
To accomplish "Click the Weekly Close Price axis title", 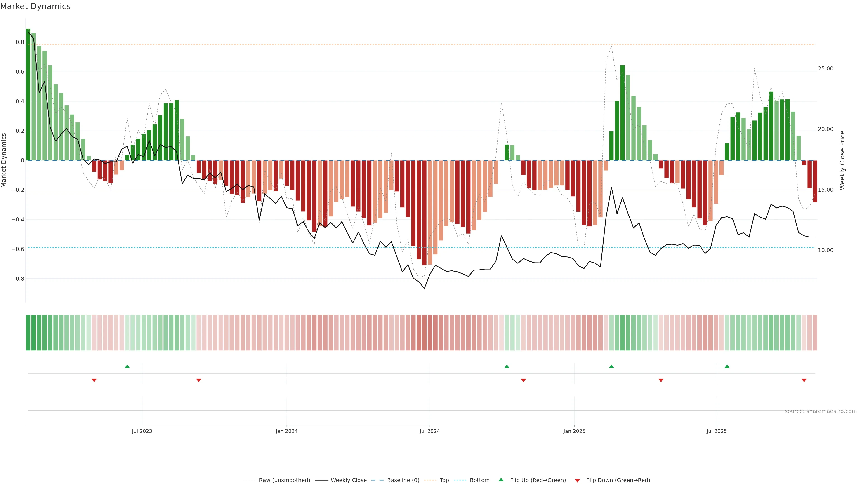I will point(842,160).
